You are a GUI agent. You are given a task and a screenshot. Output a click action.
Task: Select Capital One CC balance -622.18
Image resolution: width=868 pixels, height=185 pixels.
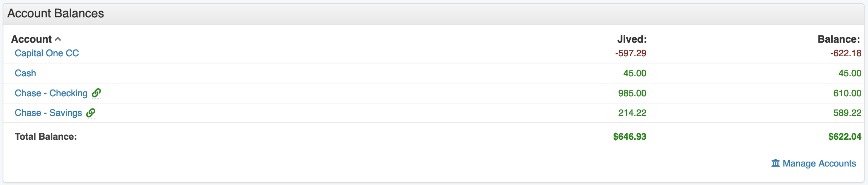coord(845,53)
